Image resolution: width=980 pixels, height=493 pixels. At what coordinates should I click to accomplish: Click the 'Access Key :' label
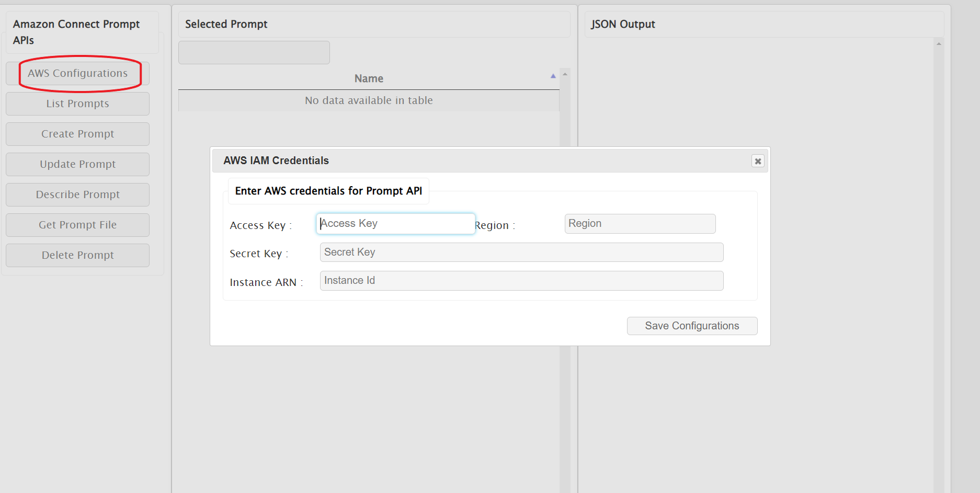260,225
